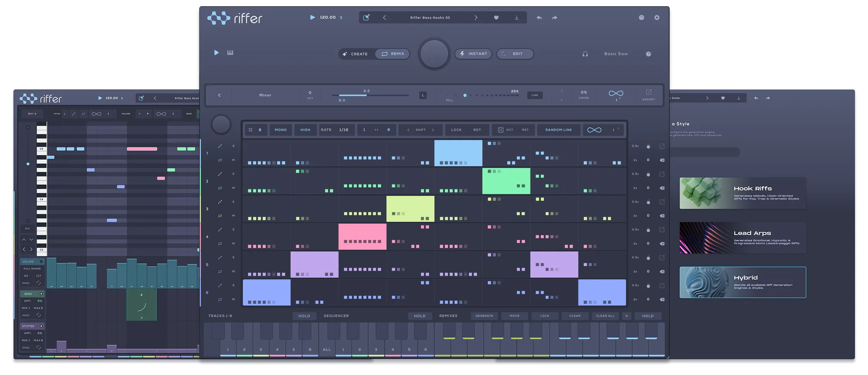
Task: Click the headphones icon near Basic Saw
Action: [x=585, y=54]
